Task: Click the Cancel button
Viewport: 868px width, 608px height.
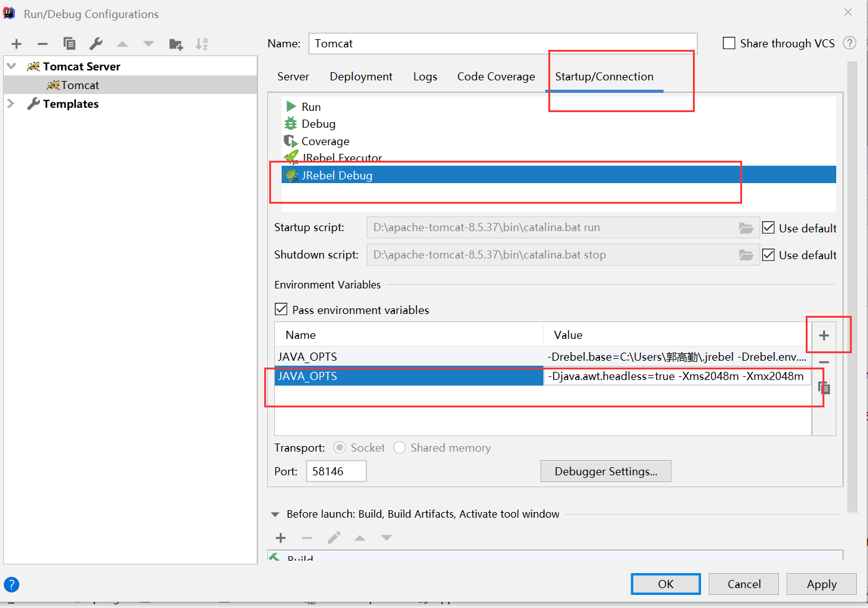Action: [744, 584]
